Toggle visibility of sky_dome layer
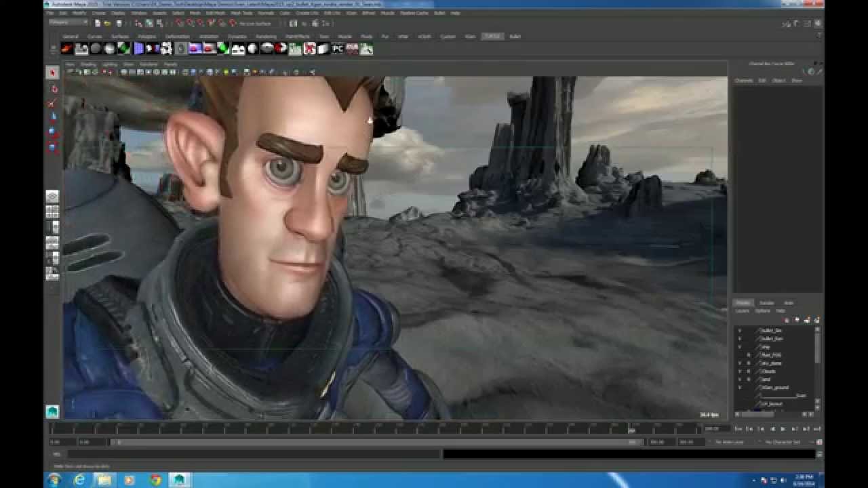This screenshot has width=868, height=488. tap(740, 363)
